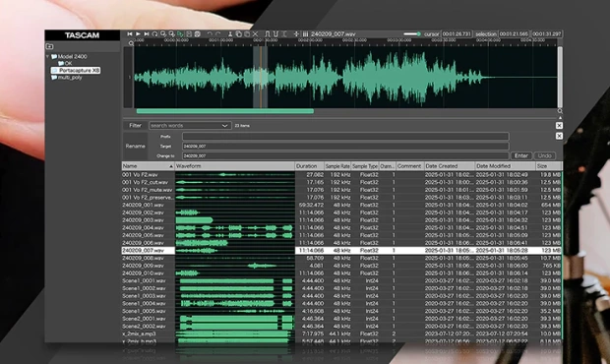Image resolution: width=610 pixels, height=364 pixels.
Task: Redo the edit from toolbar arrow
Action: tap(217, 34)
